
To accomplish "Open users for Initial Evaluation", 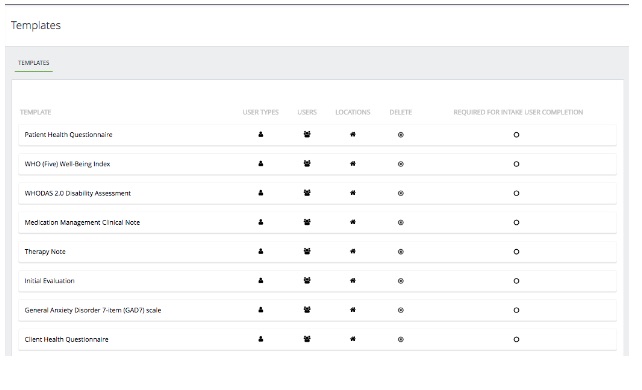I will [307, 280].
